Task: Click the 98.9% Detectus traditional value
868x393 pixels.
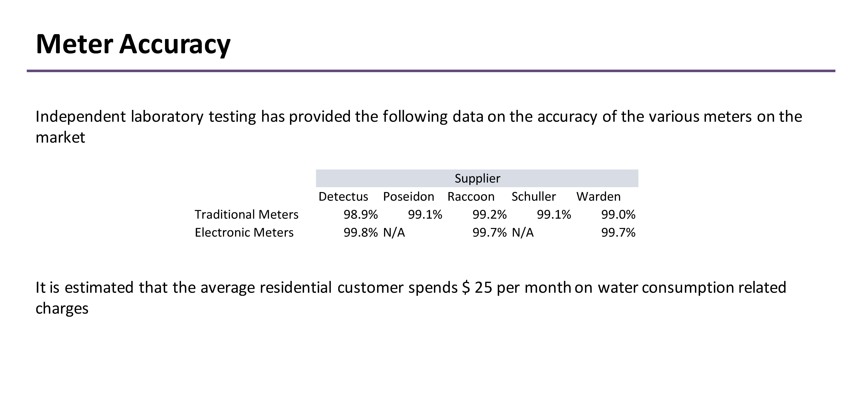Action: click(x=360, y=214)
